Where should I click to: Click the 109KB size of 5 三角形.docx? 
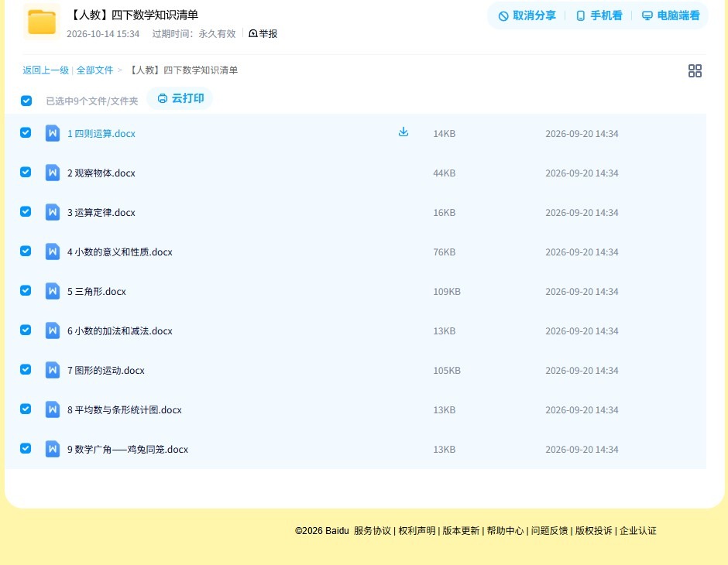coord(447,291)
